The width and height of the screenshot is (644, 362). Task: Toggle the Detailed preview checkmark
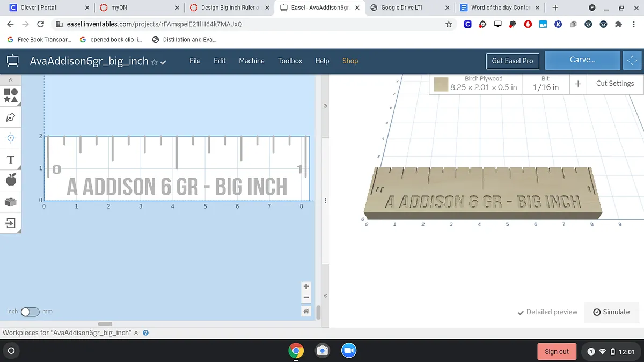[521, 312]
